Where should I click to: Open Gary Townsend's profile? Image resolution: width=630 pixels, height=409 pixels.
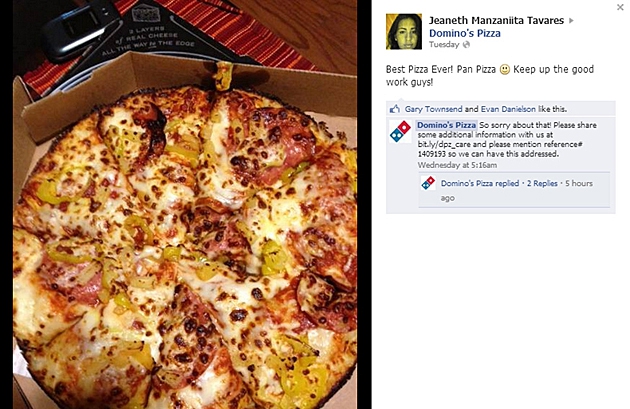click(x=434, y=109)
